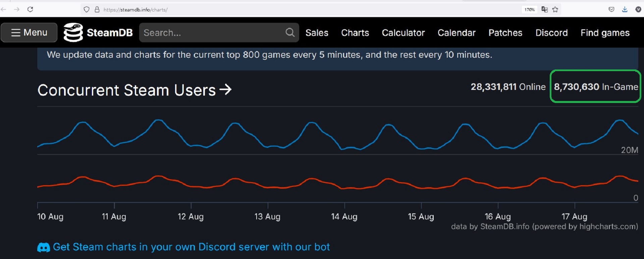
Task: Click the 170% zoom level indicator
Action: [x=530, y=9]
